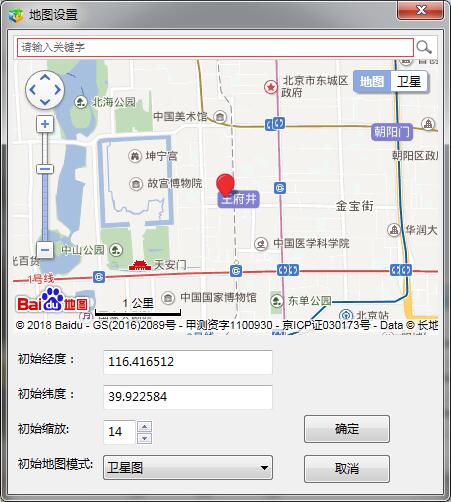Click the search magnifier icon

(424, 47)
